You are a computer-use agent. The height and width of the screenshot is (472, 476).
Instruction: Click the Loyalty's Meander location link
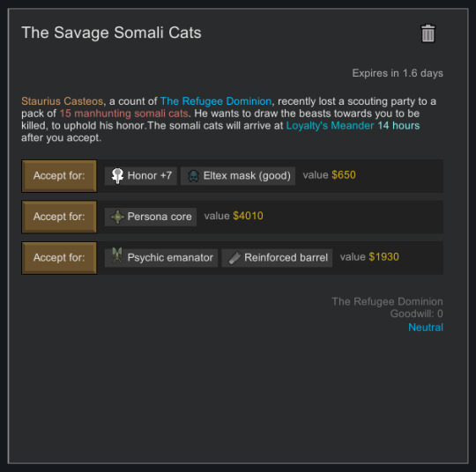coord(330,126)
